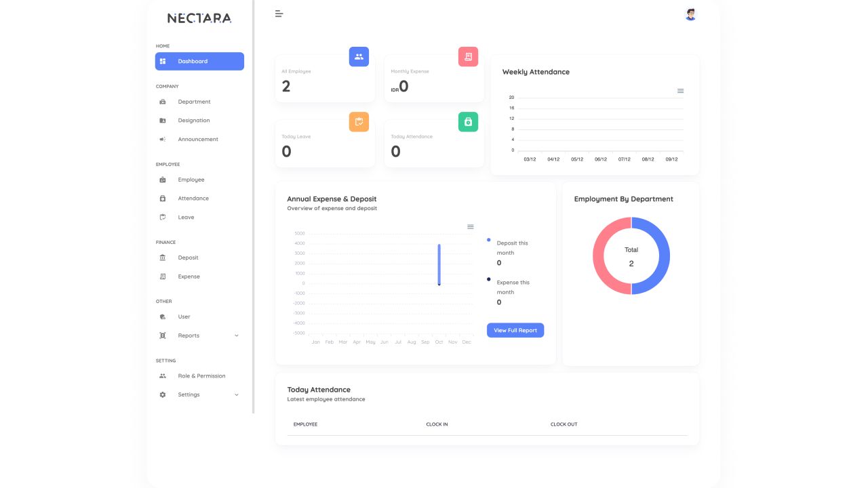Go to the Attendance page
The height and width of the screenshot is (488, 868).
click(199, 199)
